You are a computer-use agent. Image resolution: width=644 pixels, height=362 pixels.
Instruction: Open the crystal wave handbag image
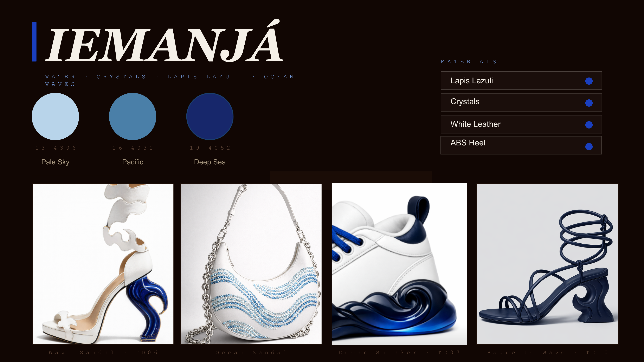tap(251, 264)
